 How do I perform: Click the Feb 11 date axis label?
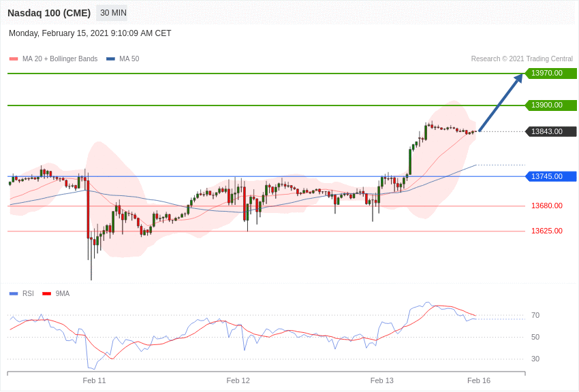tap(94, 380)
